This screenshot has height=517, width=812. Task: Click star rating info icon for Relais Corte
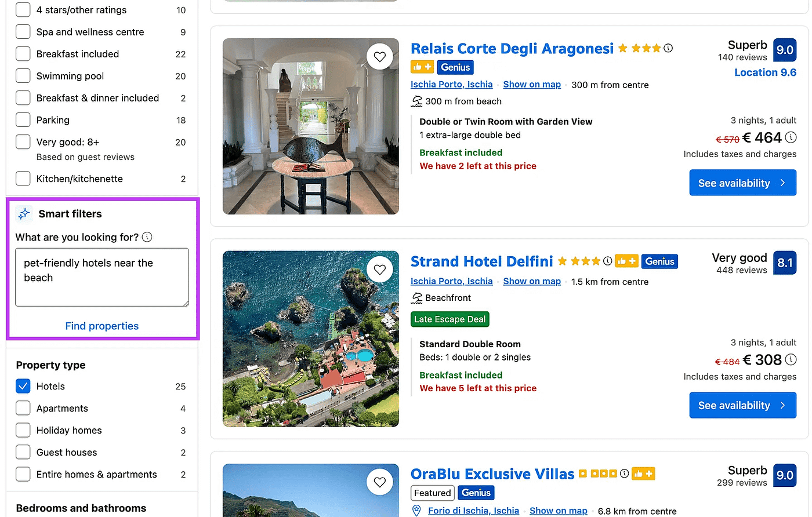click(x=668, y=48)
